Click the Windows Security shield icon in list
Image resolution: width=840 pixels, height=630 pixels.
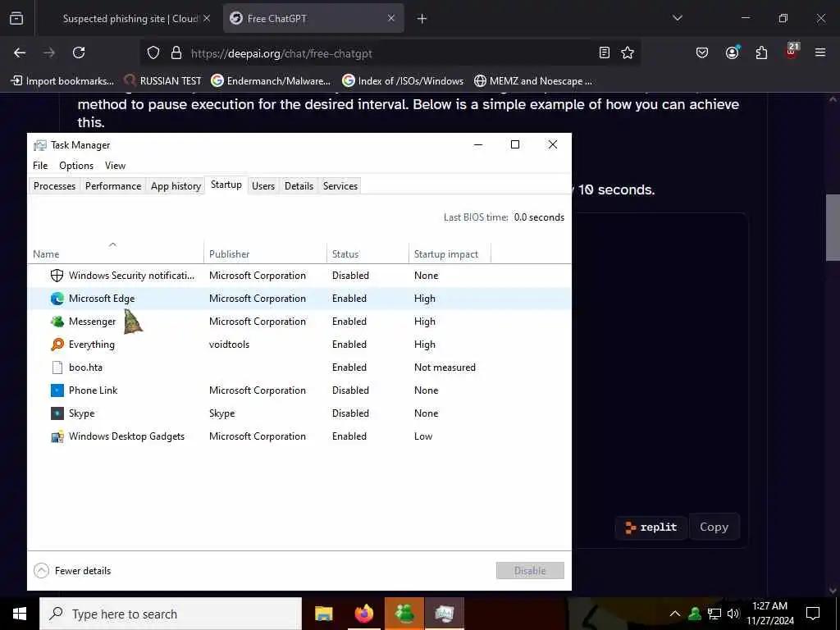(x=57, y=276)
